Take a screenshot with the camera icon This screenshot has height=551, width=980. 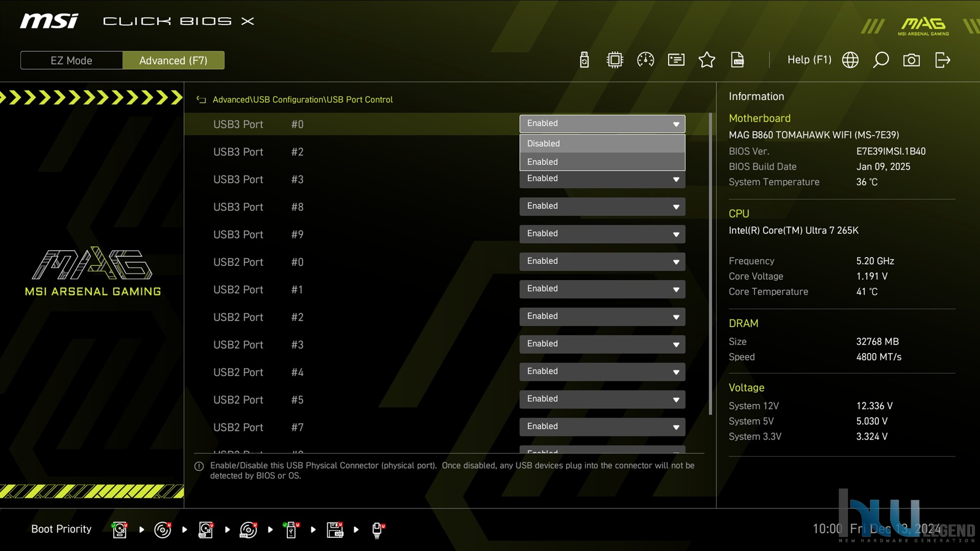(x=911, y=60)
